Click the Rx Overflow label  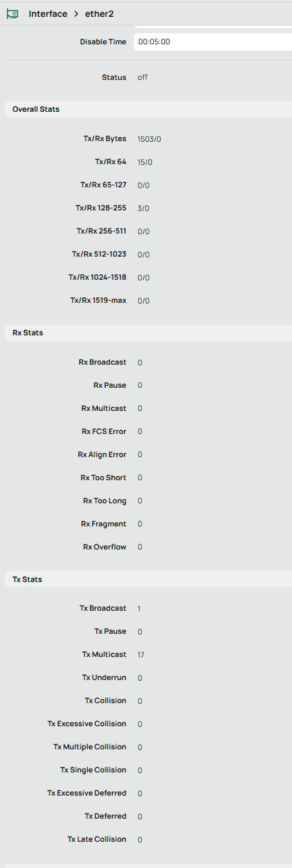(104, 547)
